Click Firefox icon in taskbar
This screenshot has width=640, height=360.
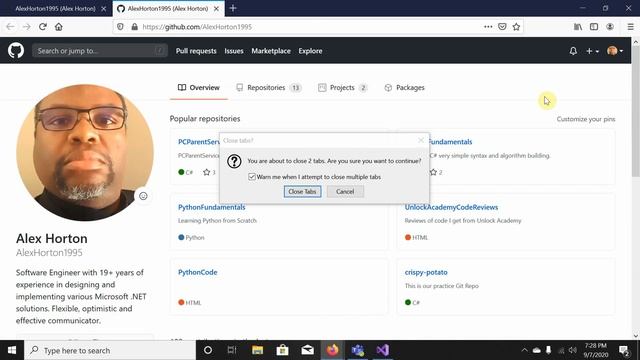pyautogui.click(x=332, y=350)
